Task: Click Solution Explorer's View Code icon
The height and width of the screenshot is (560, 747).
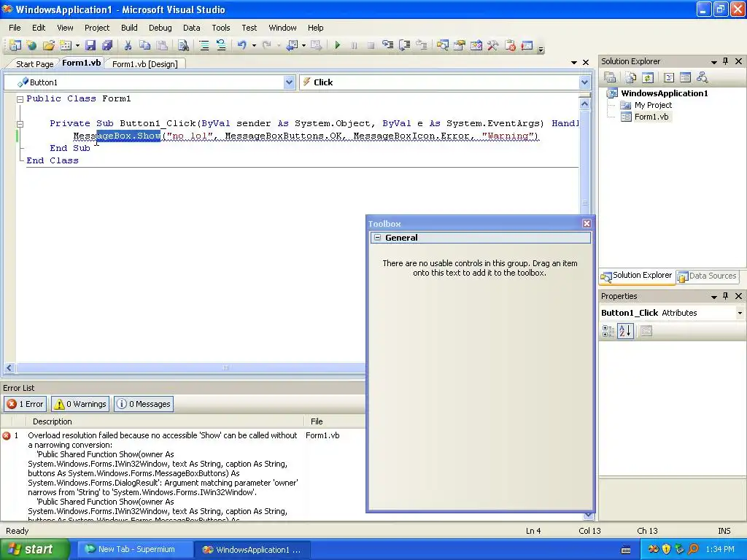Action: pos(669,77)
